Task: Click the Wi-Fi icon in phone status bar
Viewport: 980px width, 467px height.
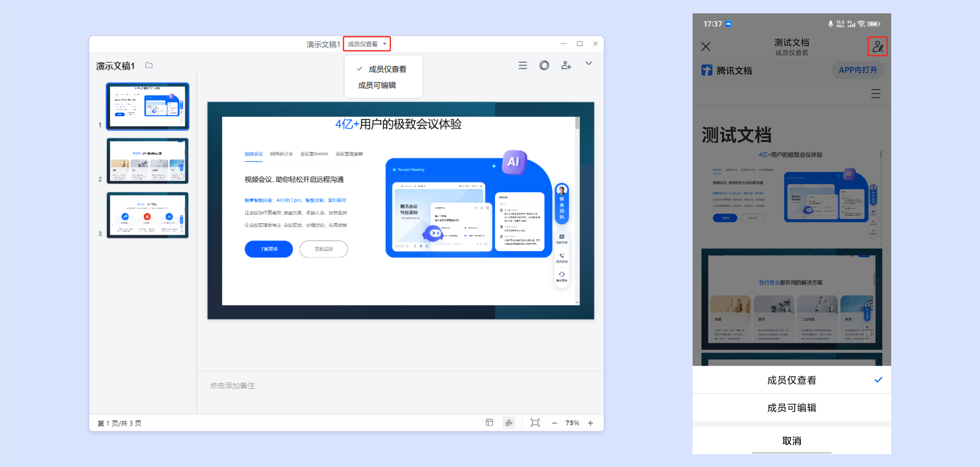Action: [x=861, y=24]
